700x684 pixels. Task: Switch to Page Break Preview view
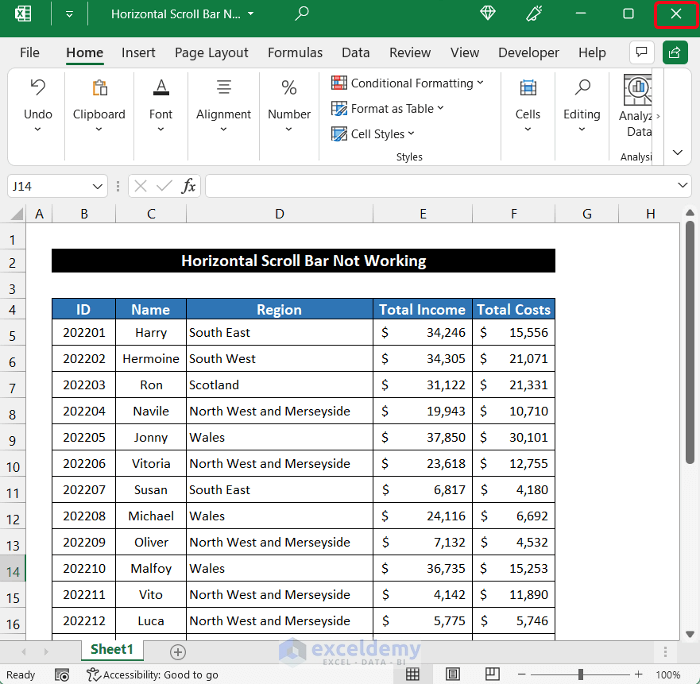tap(492, 675)
